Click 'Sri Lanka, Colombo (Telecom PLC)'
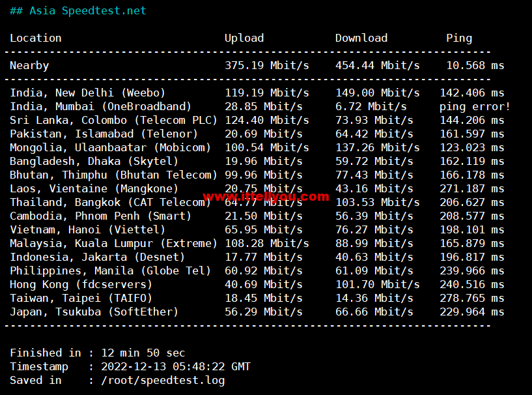Viewport: 532px width, 395px height. click(114, 120)
